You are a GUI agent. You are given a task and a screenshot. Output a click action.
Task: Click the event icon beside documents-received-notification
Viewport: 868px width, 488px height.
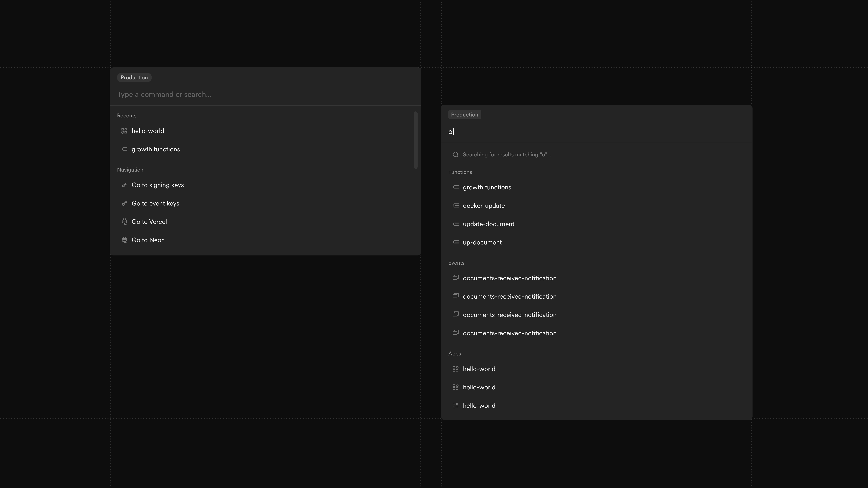point(455,278)
